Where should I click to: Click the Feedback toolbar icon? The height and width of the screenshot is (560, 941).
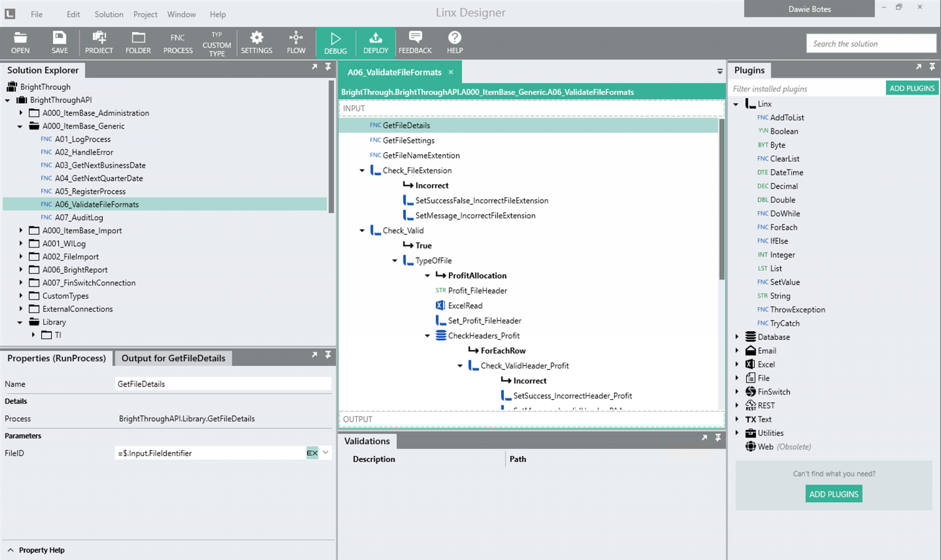coord(415,43)
